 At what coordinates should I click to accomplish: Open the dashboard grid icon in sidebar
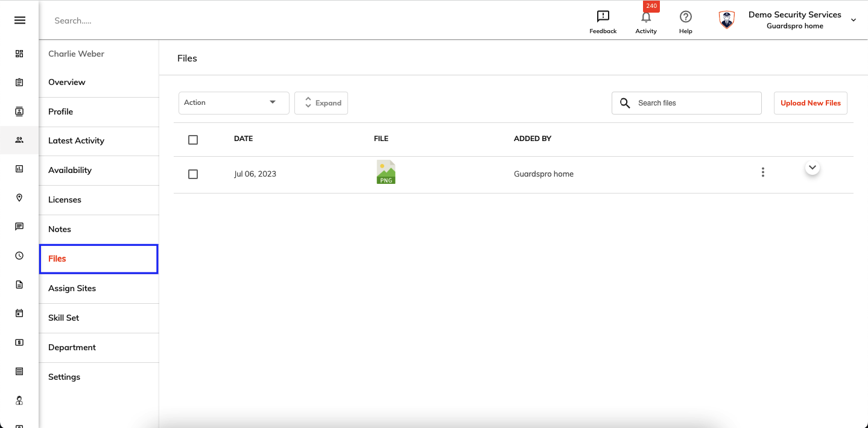pos(19,54)
